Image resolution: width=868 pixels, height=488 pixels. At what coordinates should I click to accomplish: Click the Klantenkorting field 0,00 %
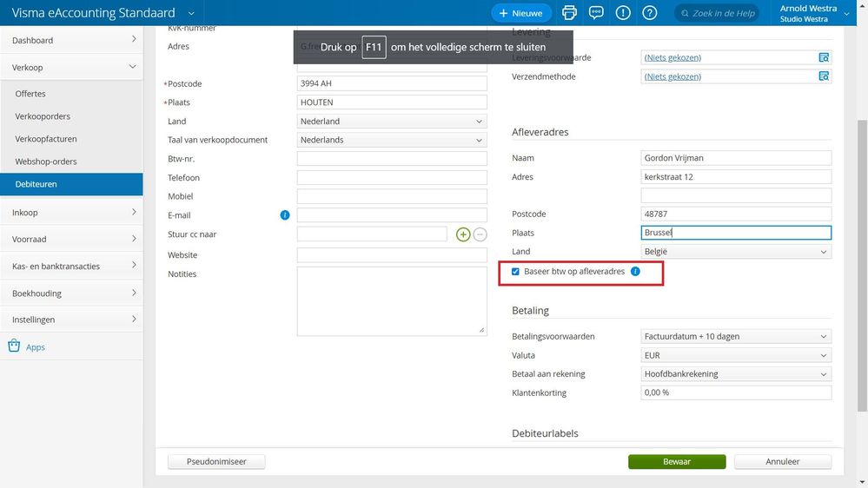(x=736, y=392)
